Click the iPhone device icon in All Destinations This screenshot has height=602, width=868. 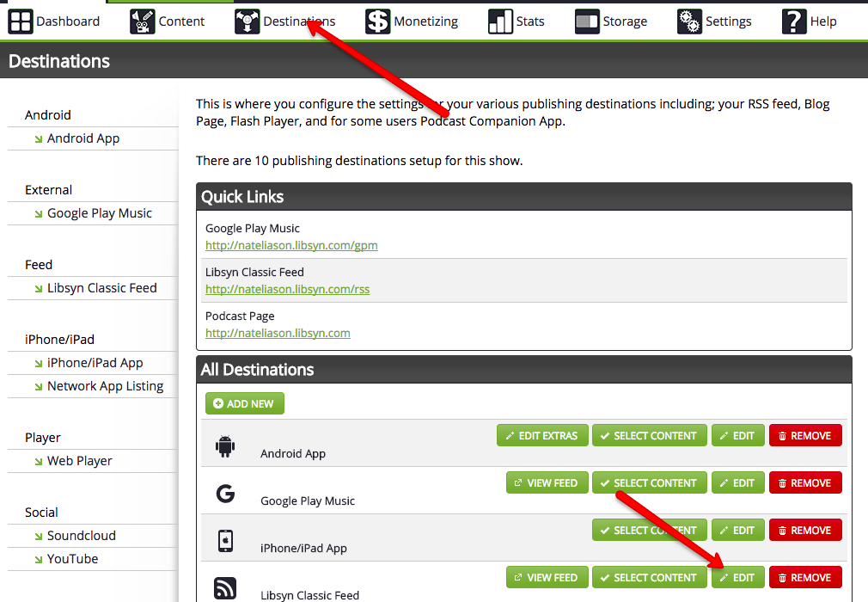tap(225, 541)
